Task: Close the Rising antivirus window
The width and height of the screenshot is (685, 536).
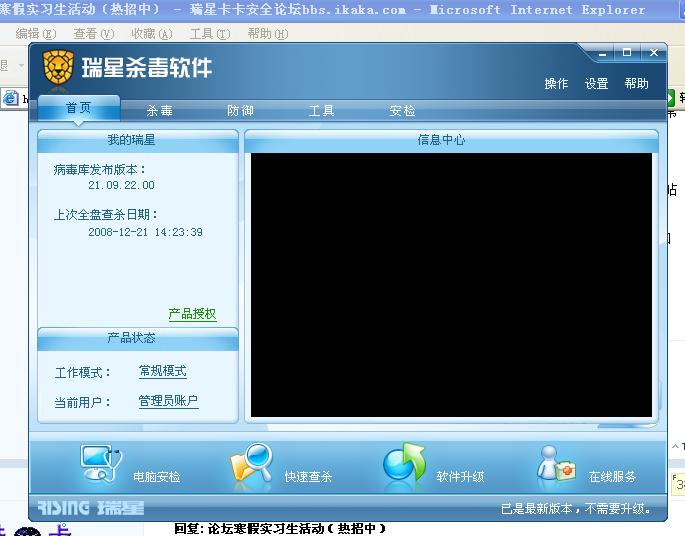Action: click(654, 53)
